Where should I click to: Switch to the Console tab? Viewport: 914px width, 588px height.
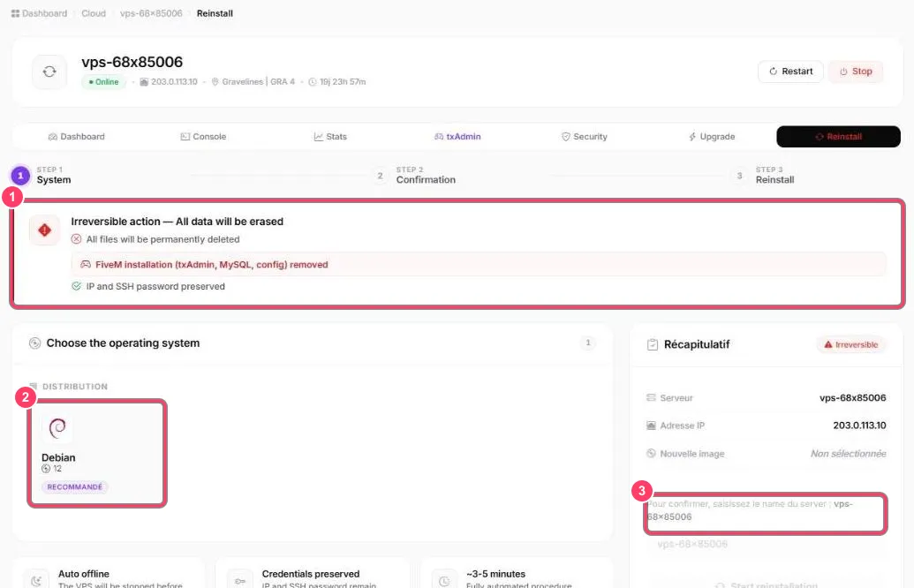(203, 136)
